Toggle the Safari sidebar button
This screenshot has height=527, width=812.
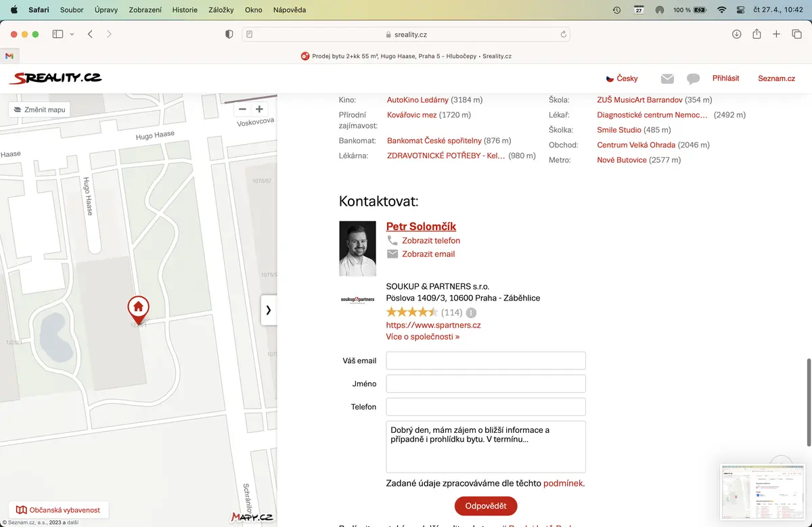(x=58, y=34)
